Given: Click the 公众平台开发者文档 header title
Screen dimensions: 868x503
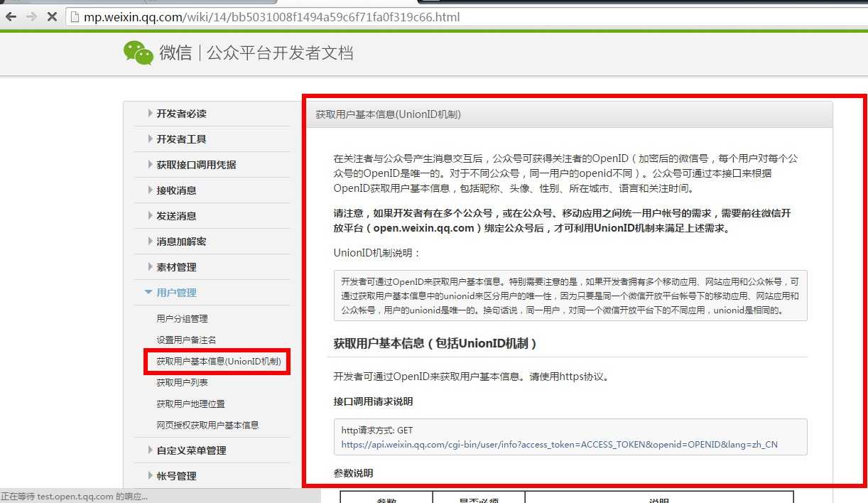Looking at the screenshot, I should (280, 53).
